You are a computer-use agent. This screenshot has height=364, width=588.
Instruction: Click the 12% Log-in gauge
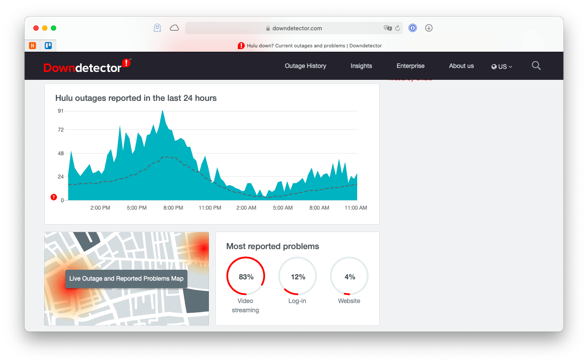298,276
